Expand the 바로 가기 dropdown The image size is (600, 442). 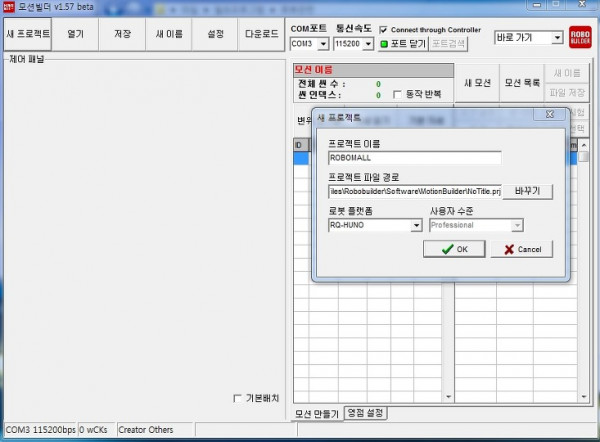coord(558,38)
